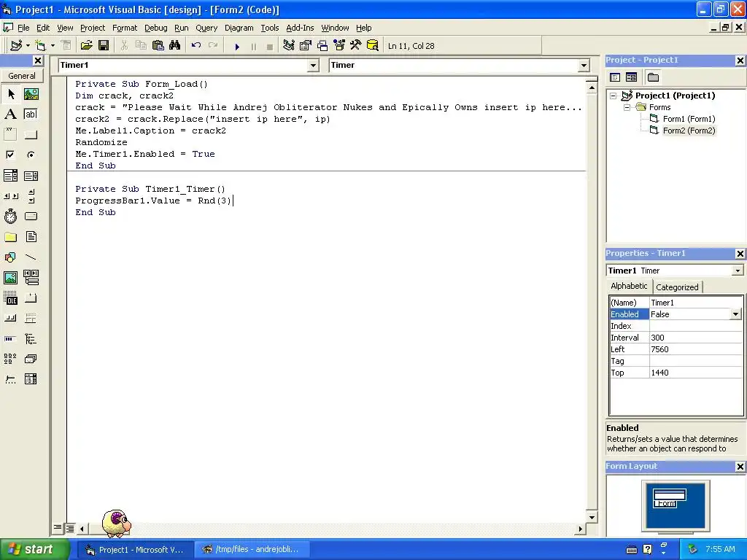747x560 pixels.
Task: Open the Add-Ins menu
Action: click(300, 28)
